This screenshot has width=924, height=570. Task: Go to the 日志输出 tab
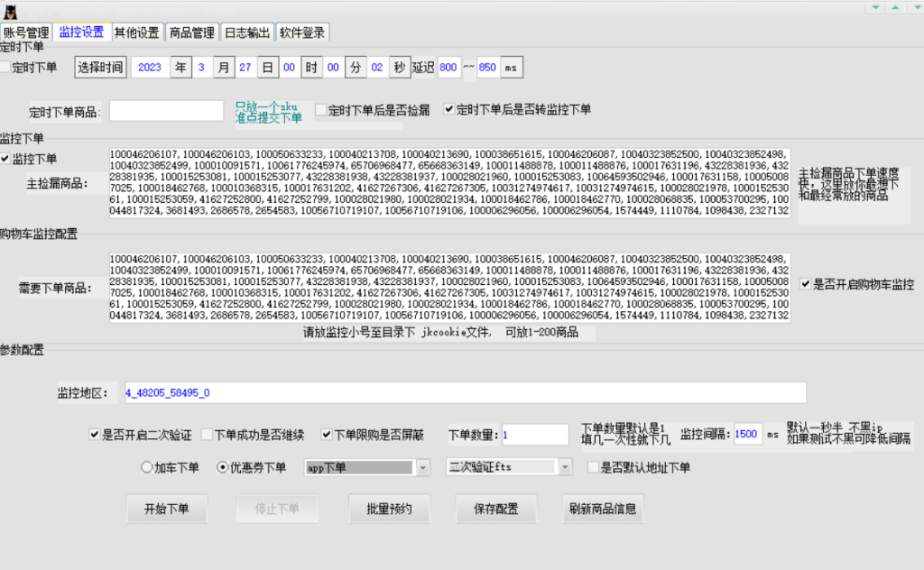(x=246, y=32)
